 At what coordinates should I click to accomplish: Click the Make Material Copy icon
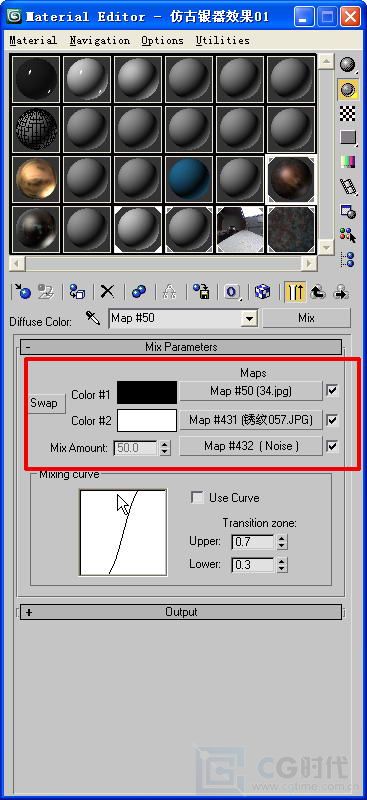(138, 292)
